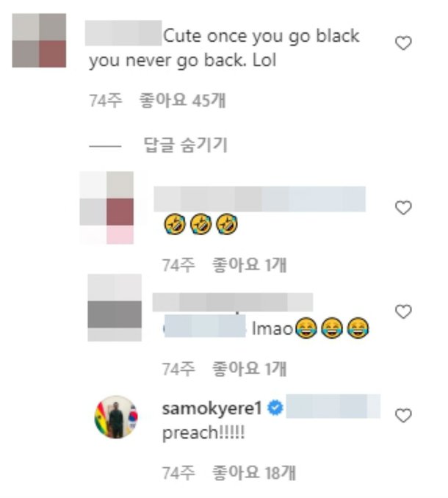Like the 'Cute once you go black' comment
448x498 pixels.
click(403, 43)
